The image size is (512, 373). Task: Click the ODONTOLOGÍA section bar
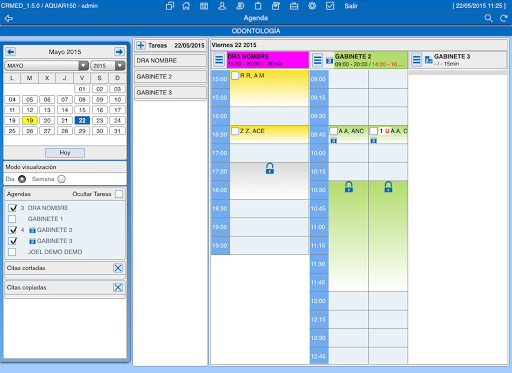[256, 31]
